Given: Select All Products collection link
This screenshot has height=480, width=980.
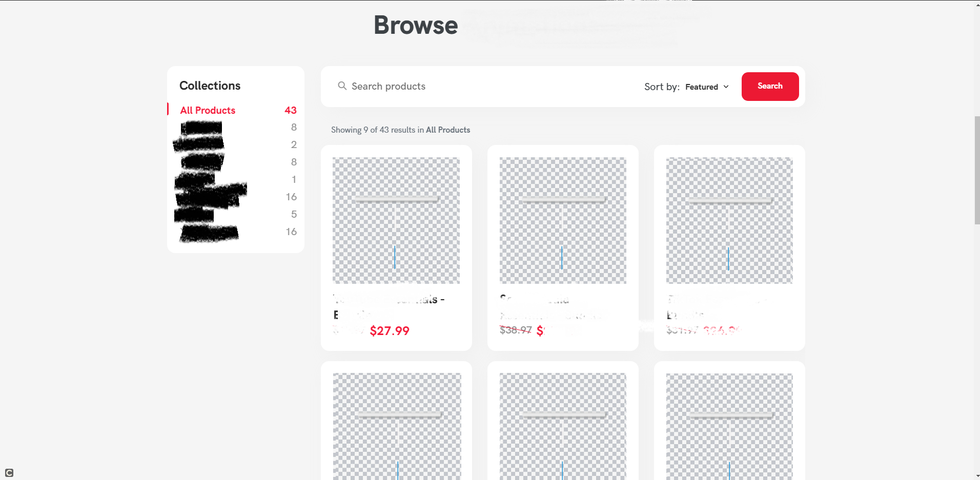Looking at the screenshot, I should coord(208,110).
